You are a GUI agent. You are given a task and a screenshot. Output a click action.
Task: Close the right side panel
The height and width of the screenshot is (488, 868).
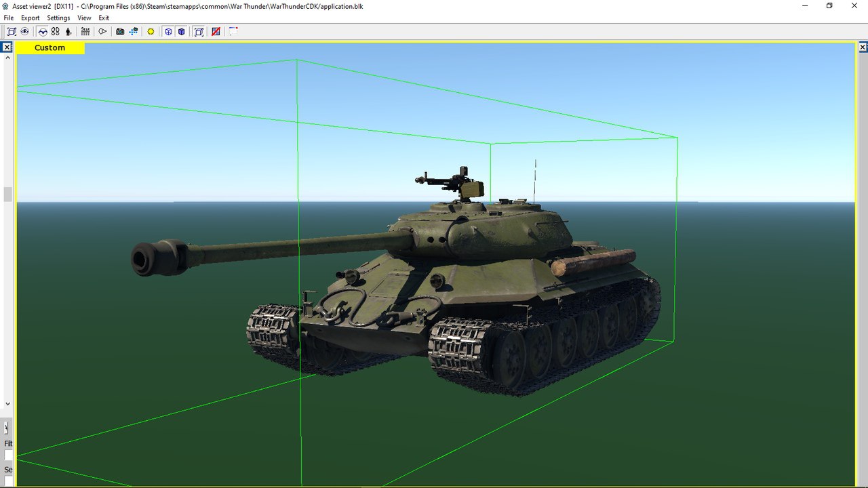(863, 47)
